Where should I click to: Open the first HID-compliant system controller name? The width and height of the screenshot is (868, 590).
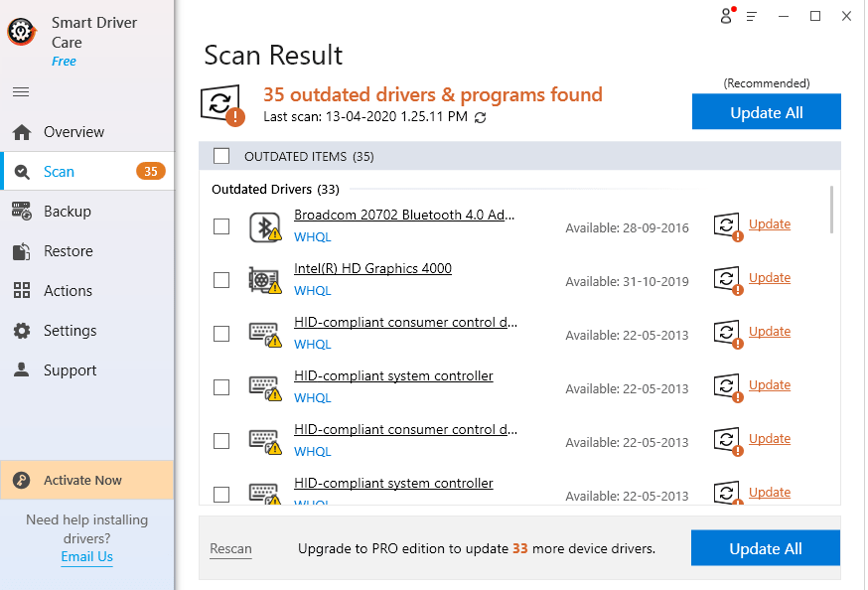pos(393,375)
